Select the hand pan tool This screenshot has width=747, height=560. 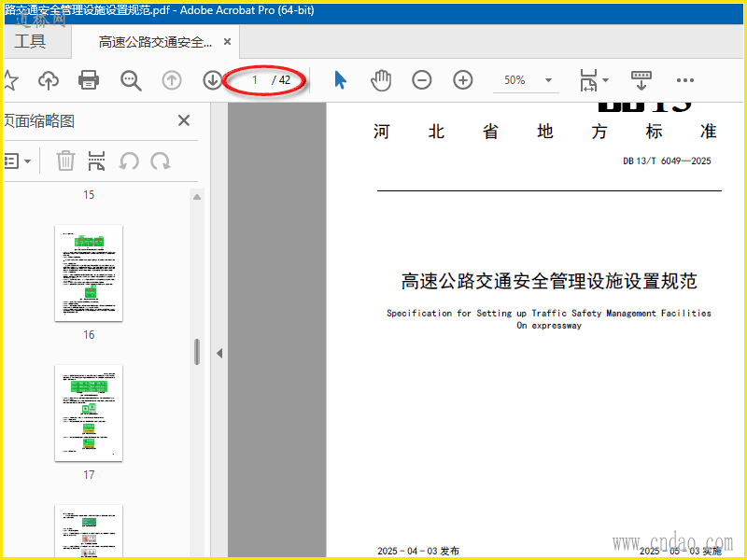pyautogui.click(x=381, y=80)
